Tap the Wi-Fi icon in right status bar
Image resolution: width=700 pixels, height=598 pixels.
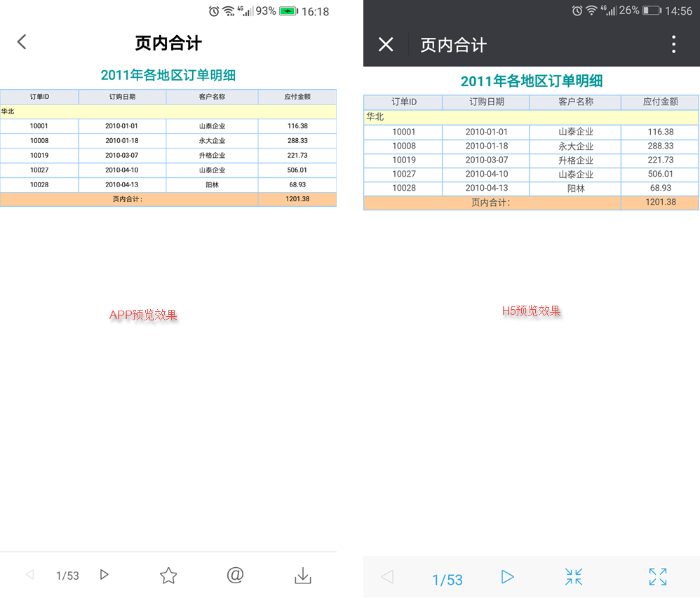click(591, 11)
